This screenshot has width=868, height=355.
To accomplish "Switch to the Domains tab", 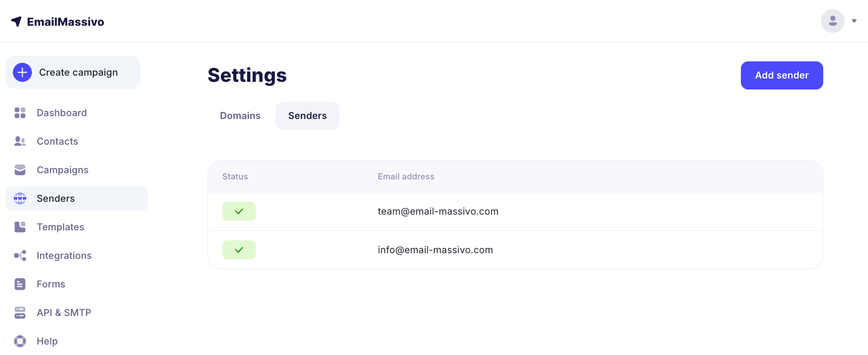I will (240, 116).
